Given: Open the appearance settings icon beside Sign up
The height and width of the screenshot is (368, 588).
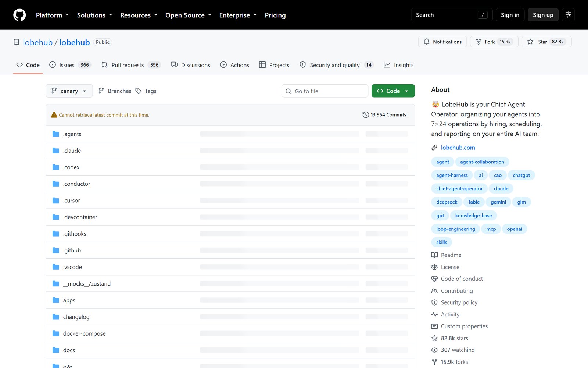Looking at the screenshot, I should (568, 15).
